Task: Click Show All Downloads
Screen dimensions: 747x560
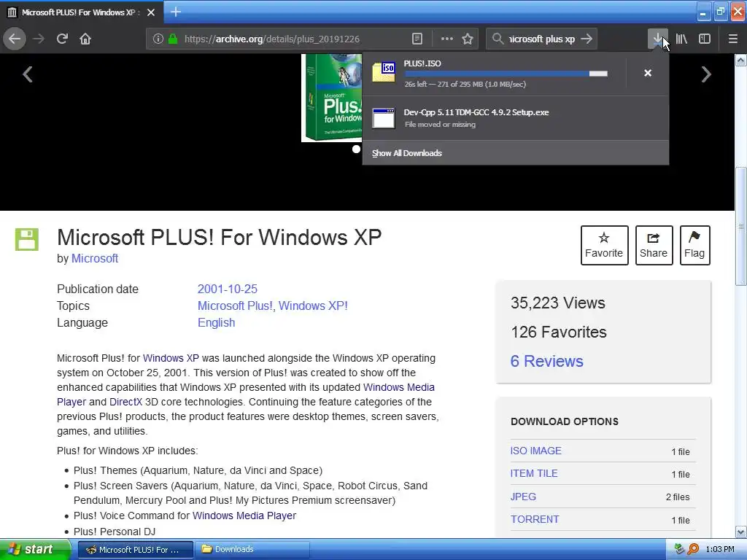Action: pyautogui.click(x=407, y=153)
